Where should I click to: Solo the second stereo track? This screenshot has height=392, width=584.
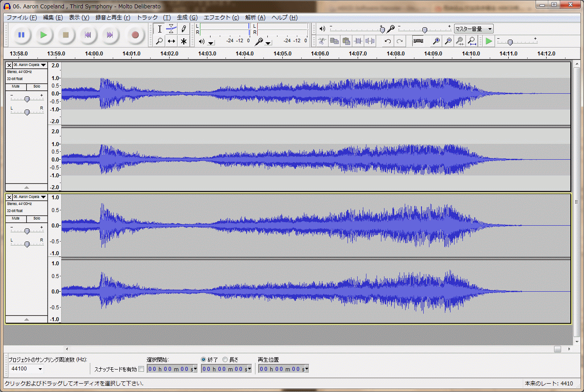(37, 219)
